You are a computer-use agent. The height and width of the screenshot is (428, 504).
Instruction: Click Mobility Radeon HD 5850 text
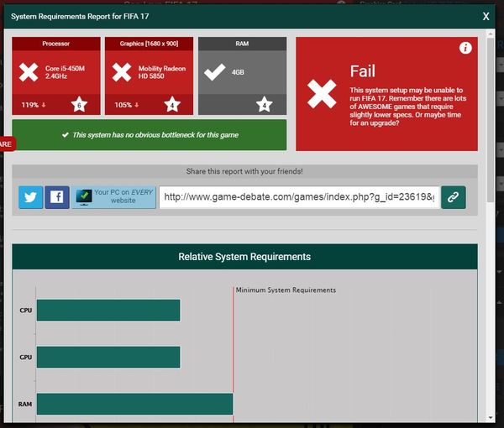coord(162,72)
